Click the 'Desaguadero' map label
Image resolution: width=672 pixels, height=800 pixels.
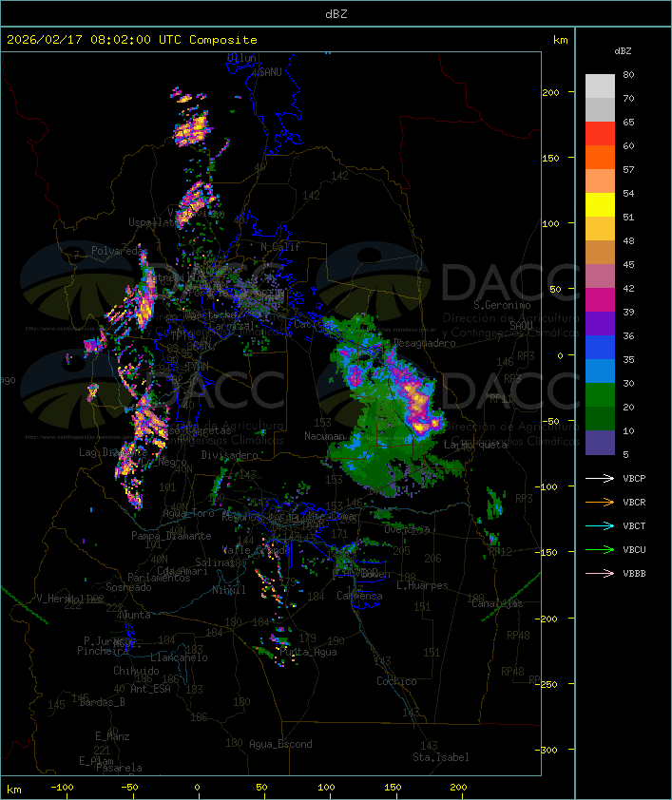click(424, 343)
